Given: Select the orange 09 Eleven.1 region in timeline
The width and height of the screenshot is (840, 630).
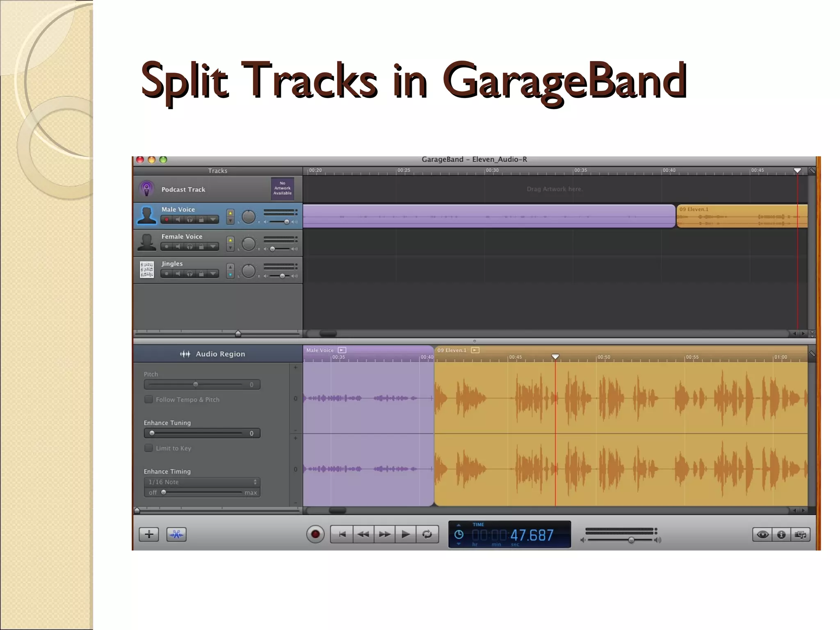Looking at the screenshot, I should [x=742, y=216].
